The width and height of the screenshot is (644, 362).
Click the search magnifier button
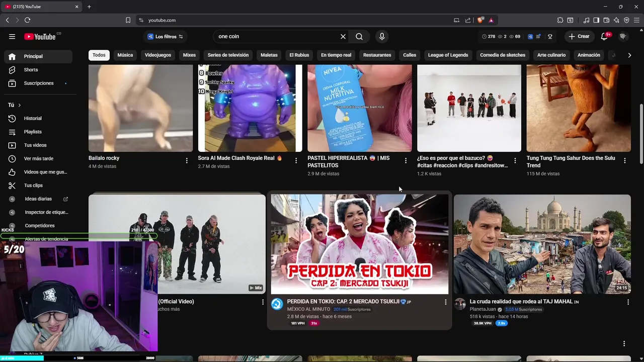[359, 36]
